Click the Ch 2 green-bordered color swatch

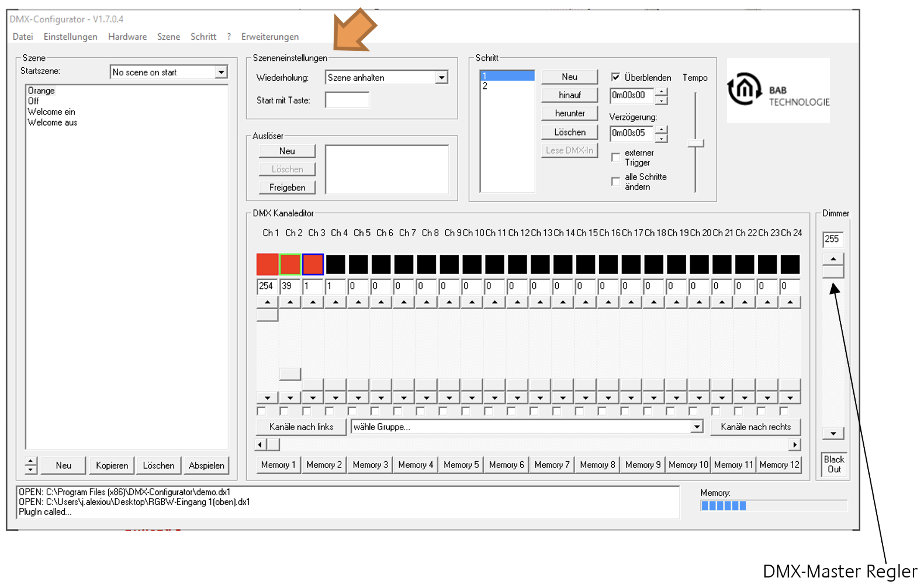[x=290, y=264]
